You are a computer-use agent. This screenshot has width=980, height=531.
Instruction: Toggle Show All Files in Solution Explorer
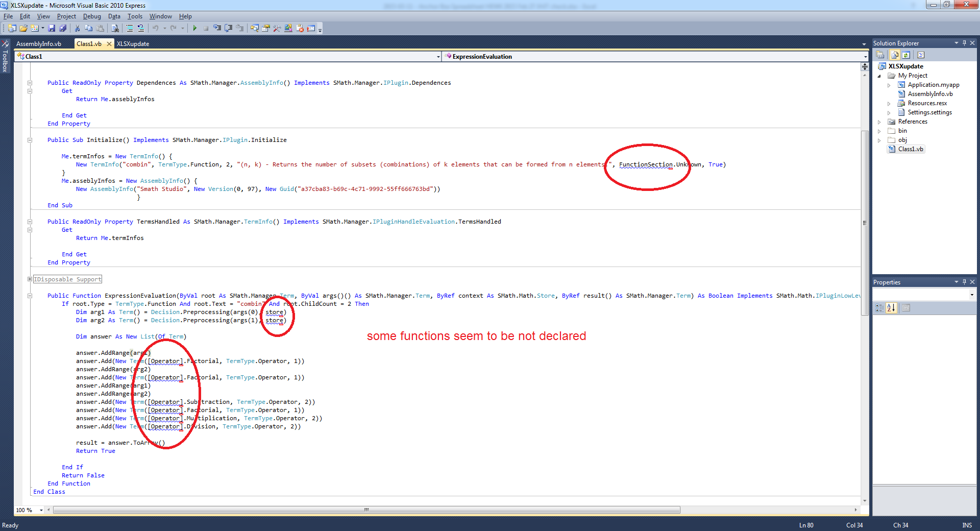(x=894, y=55)
